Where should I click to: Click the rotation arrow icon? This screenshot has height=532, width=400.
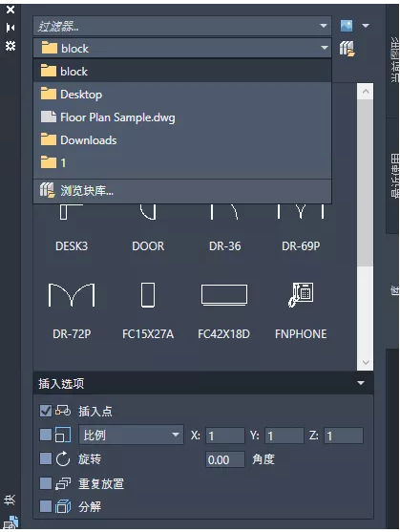pos(63,459)
